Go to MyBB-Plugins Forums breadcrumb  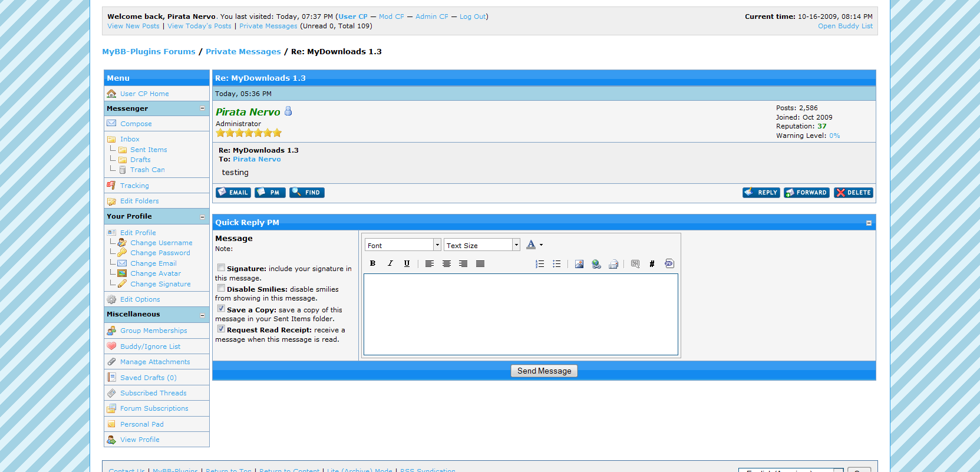tap(149, 52)
